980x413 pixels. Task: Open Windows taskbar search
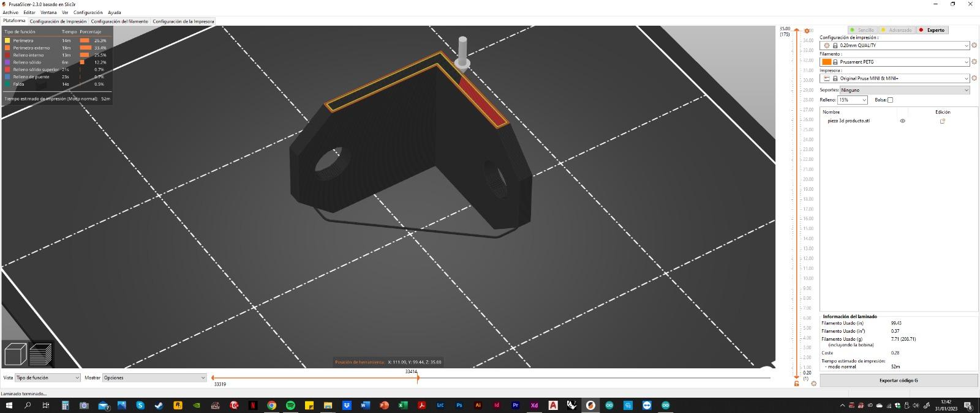pyautogui.click(x=28, y=405)
